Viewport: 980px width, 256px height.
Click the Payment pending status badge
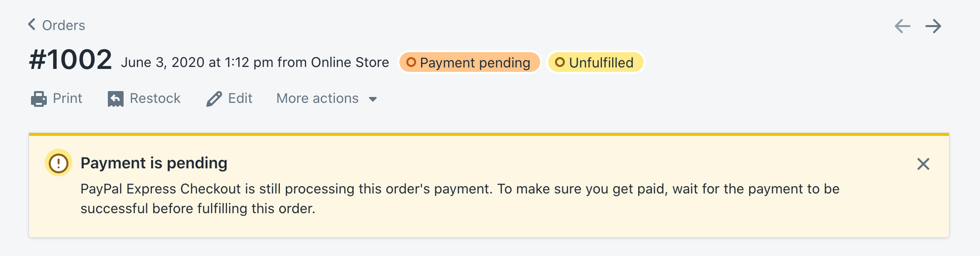click(x=470, y=63)
